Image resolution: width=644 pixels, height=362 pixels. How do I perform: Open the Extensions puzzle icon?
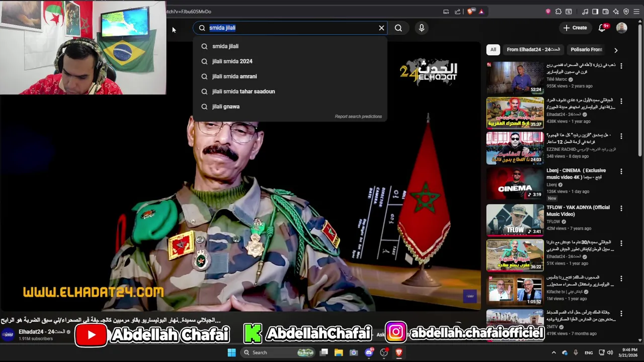click(558, 12)
